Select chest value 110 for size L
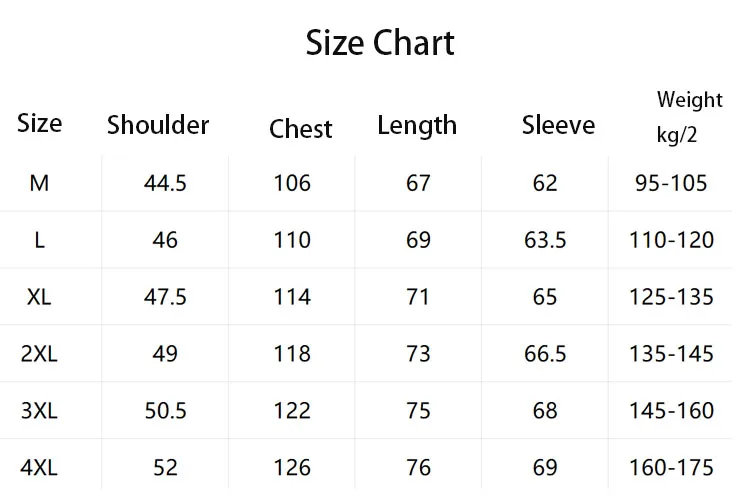Screen dimensions: 750x500 click(292, 240)
